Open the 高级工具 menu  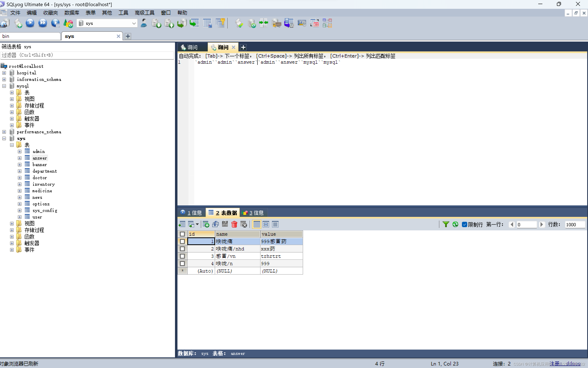point(144,13)
